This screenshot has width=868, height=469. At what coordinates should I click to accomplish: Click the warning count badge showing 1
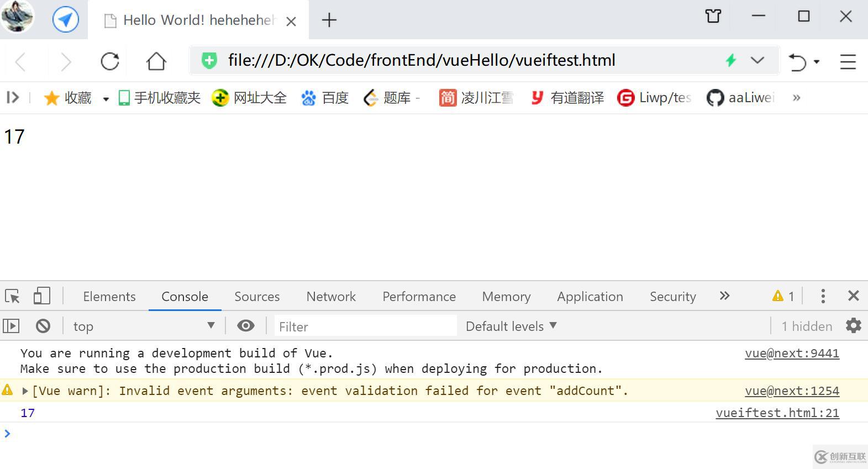(x=783, y=297)
